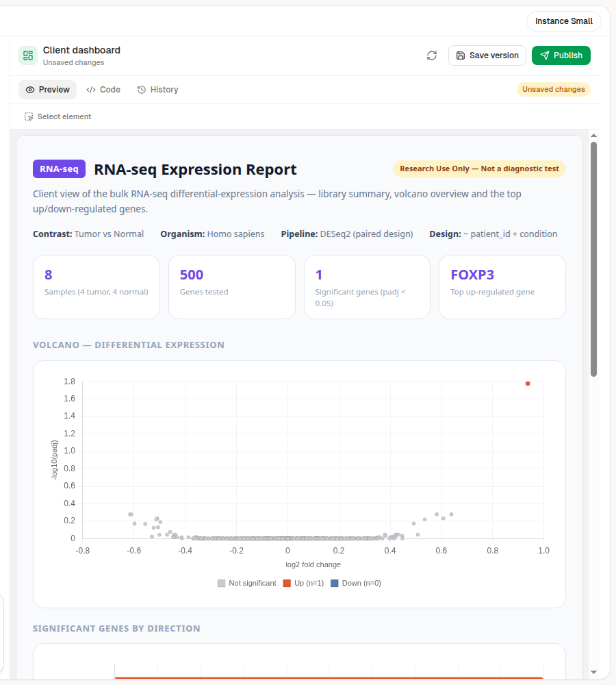Screen dimensions: 616x685
Task: Click the 8 Samples stat card
Action: pos(97,287)
